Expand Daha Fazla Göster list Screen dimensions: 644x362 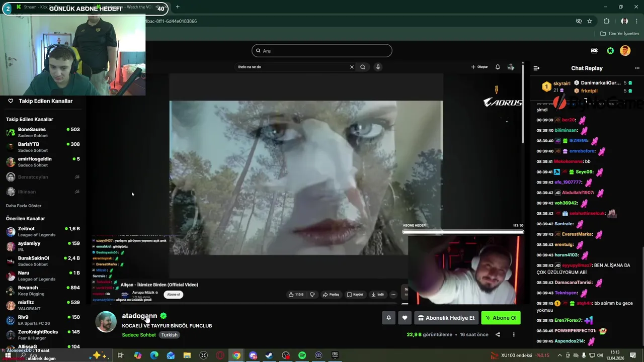pyautogui.click(x=24, y=206)
